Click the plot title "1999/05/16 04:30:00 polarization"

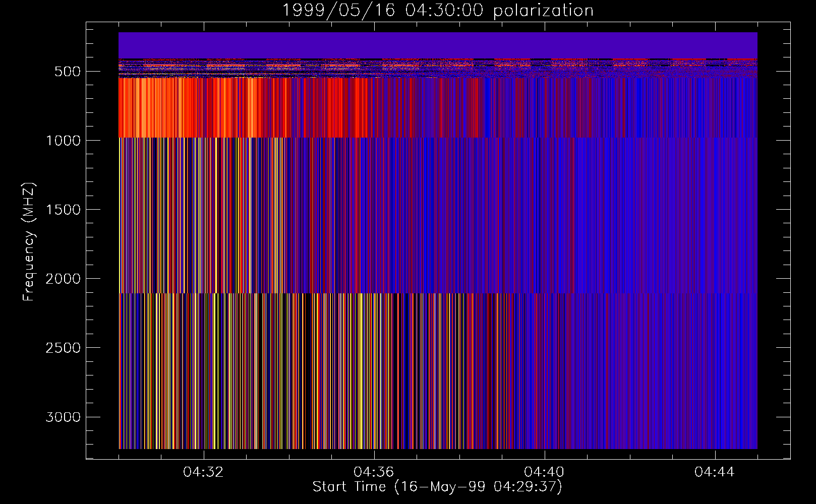(x=437, y=10)
